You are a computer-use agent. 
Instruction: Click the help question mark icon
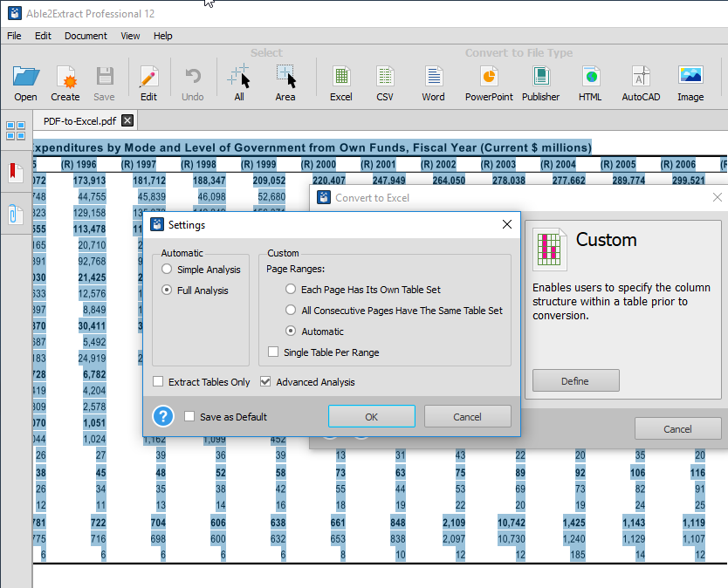[164, 416]
